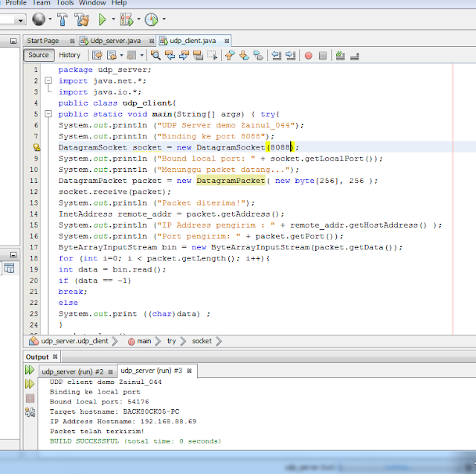Open the Output Settings wrench icon
The width and height of the screenshot is (476, 474).
[30, 412]
